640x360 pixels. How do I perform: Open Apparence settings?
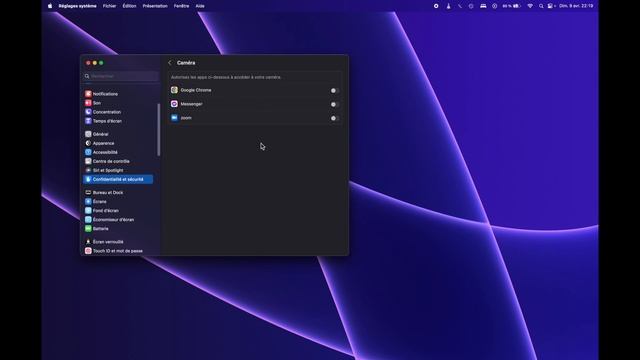tap(118, 143)
